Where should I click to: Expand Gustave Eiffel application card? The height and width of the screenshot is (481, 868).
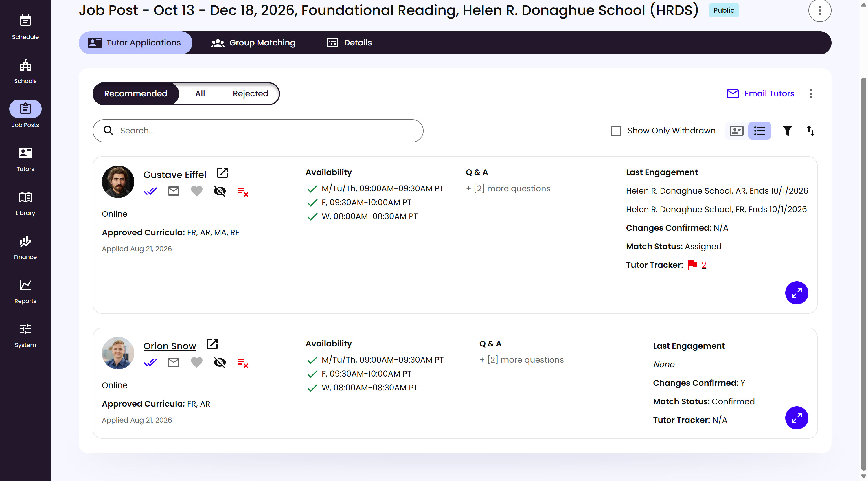click(797, 293)
